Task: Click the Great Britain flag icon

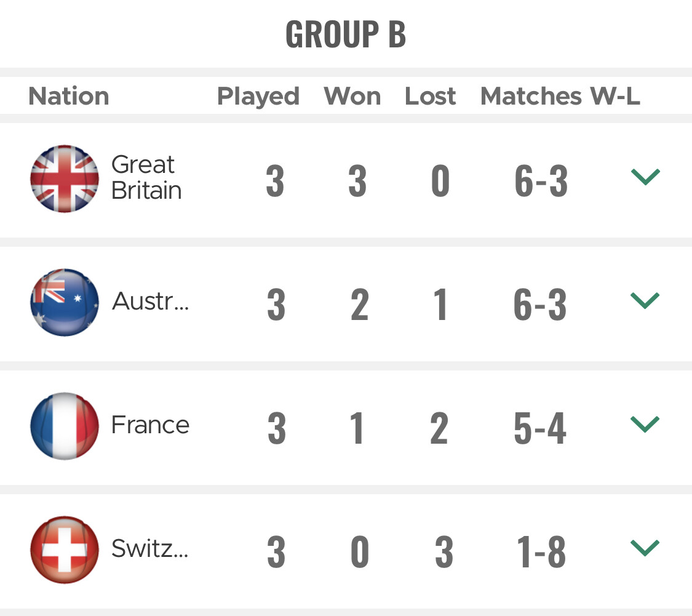Action: [x=65, y=179]
